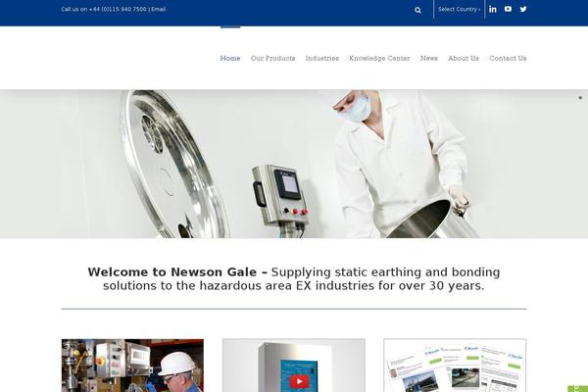Click the hero image of the lab technician
The image size is (588, 392).
coord(294,164)
